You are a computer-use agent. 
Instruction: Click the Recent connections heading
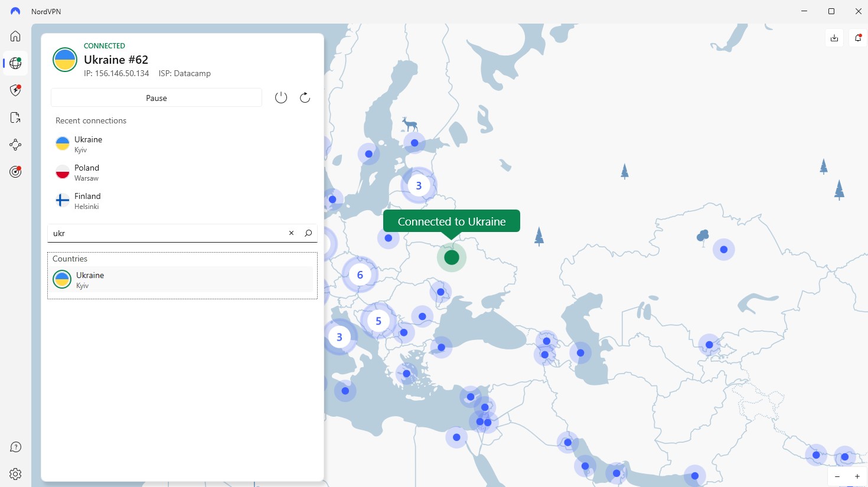click(91, 120)
